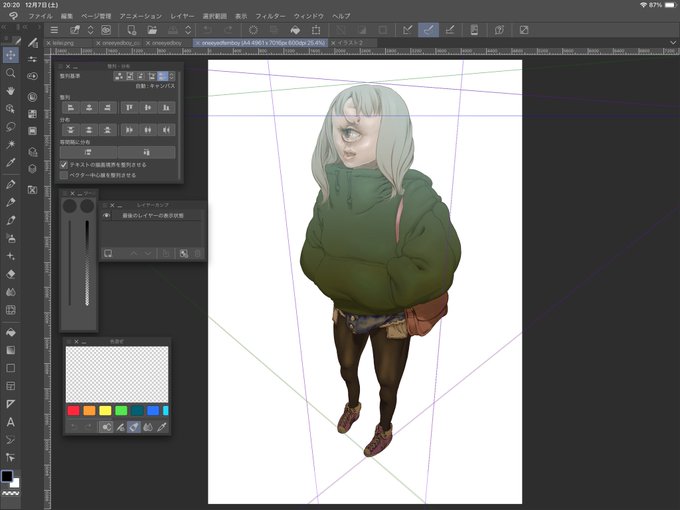This screenshot has height=510, width=680.
Task: Select the last layer display state entry
Action: 153,216
